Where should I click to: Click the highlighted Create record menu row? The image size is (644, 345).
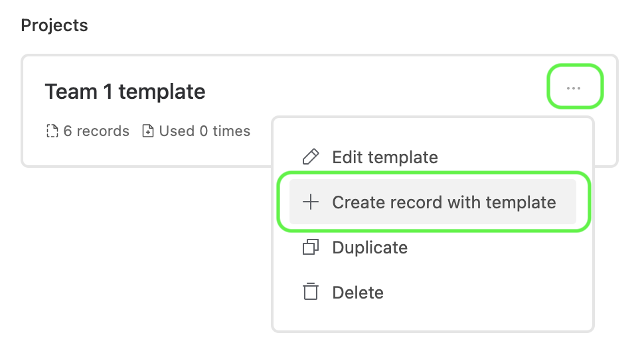click(433, 202)
